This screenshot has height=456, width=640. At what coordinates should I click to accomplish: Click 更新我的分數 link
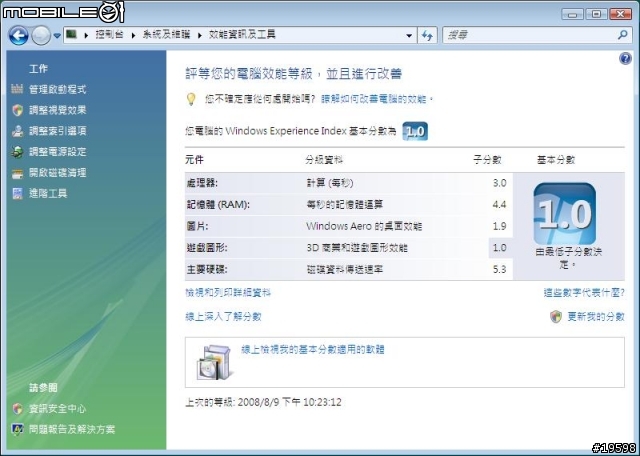[596, 316]
